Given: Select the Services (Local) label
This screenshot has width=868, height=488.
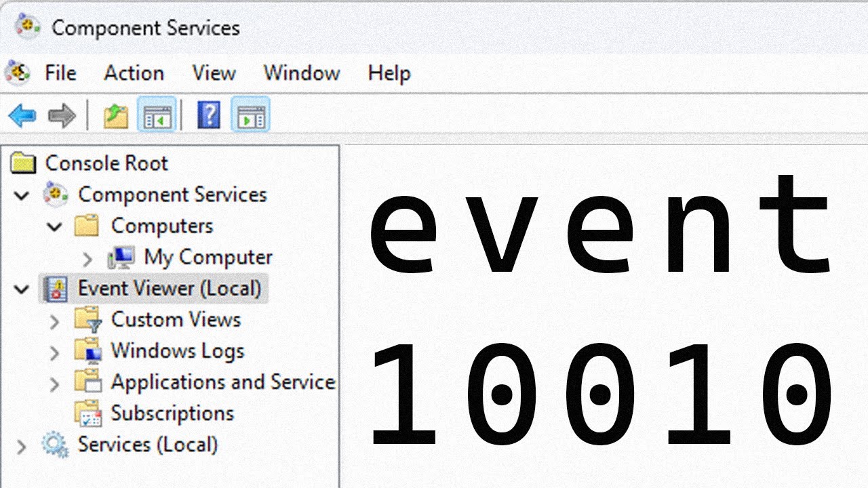Looking at the screenshot, I should (148, 445).
